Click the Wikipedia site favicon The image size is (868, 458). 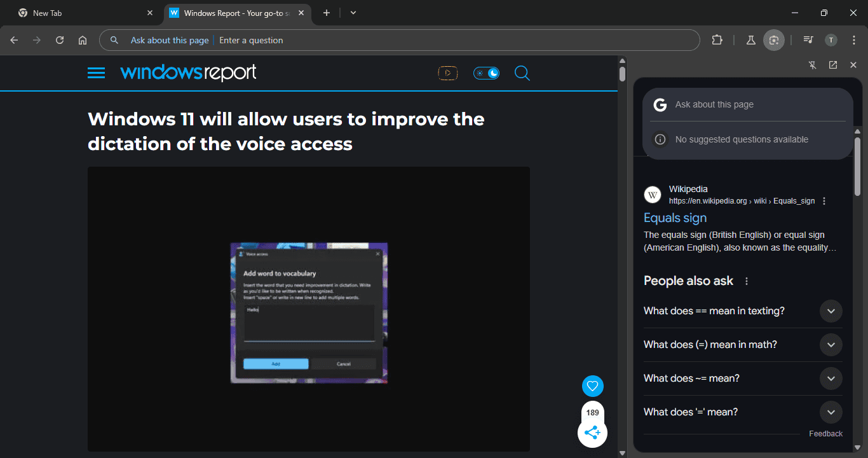coord(653,195)
